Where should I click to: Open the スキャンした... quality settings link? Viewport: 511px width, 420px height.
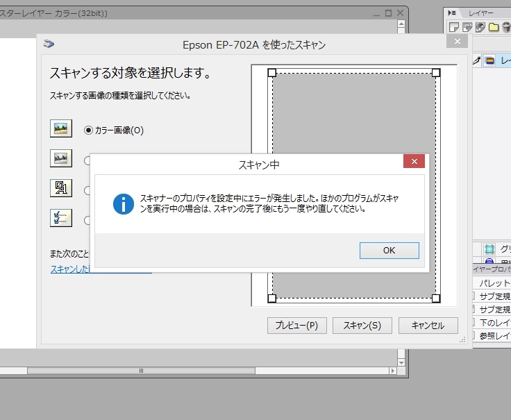click(70, 269)
